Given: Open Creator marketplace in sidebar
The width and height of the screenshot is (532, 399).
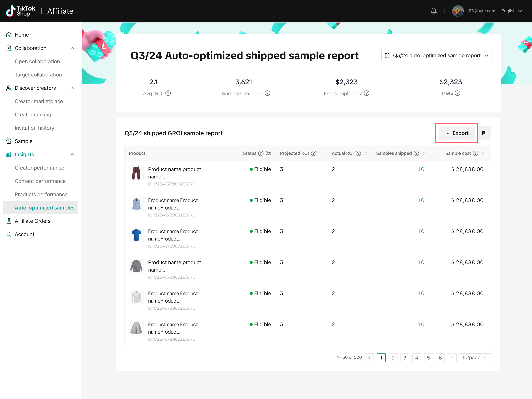Looking at the screenshot, I should (39, 101).
